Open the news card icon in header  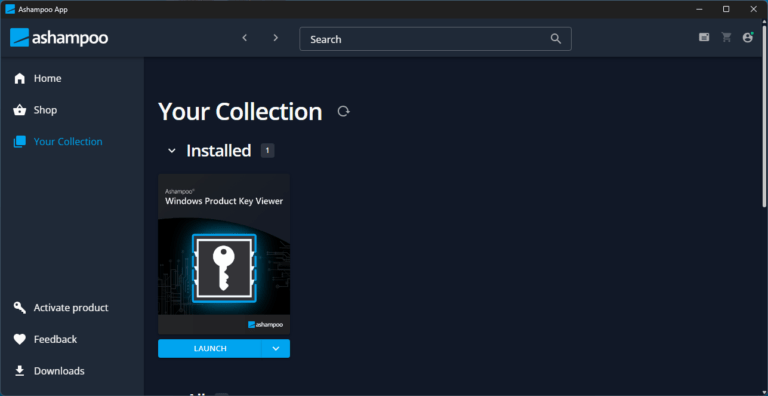coord(704,37)
